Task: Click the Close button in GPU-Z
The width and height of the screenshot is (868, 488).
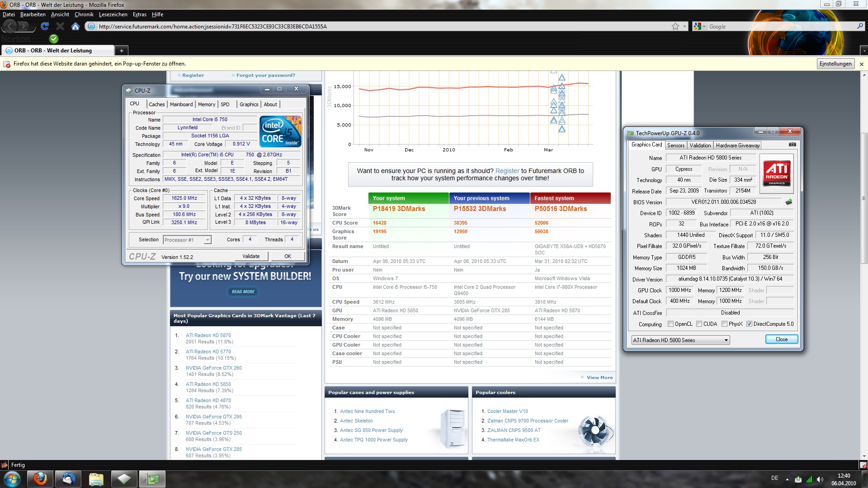Action: (782, 339)
